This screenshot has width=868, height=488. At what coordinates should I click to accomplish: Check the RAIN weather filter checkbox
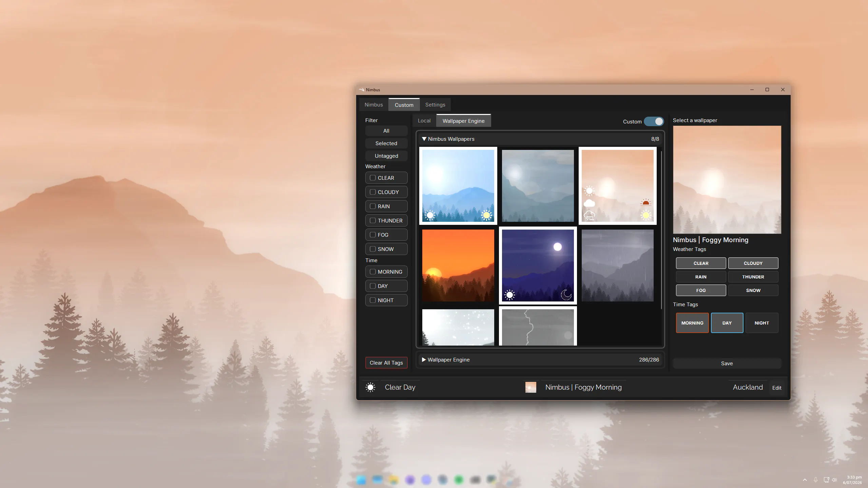(x=373, y=206)
